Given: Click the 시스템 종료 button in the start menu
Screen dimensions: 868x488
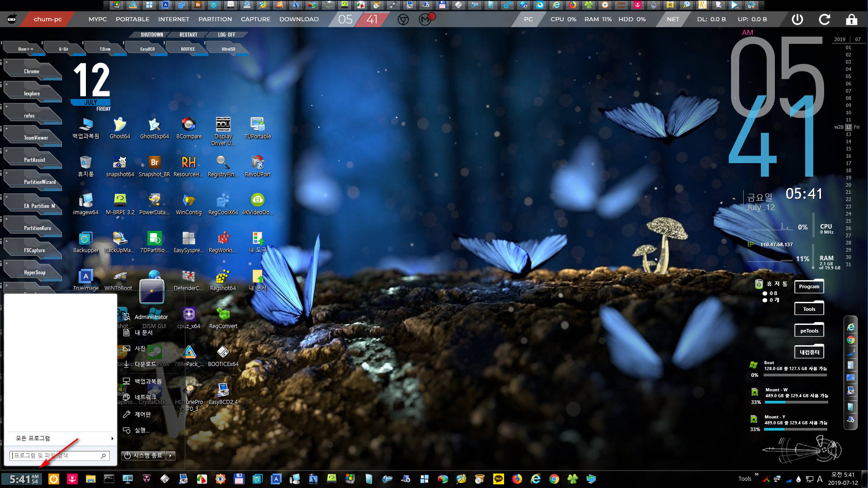Looking at the screenshot, I should click(x=144, y=455).
